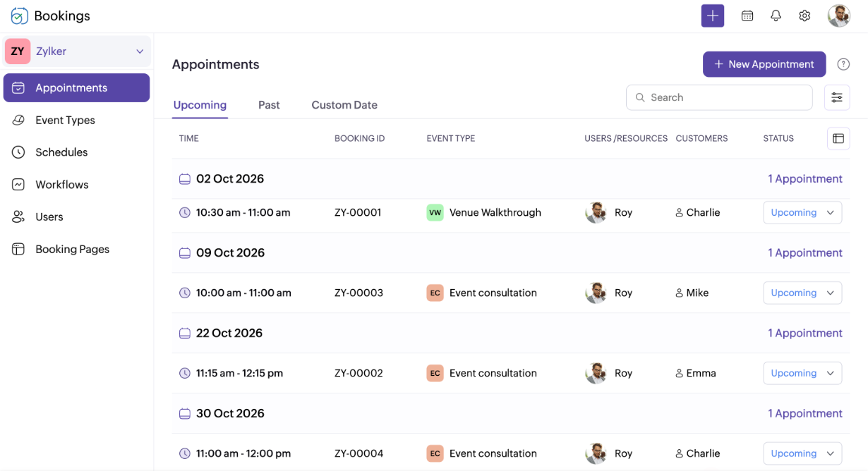Click the BOOKING ID column header
The width and height of the screenshot is (868, 471).
tap(359, 138)
